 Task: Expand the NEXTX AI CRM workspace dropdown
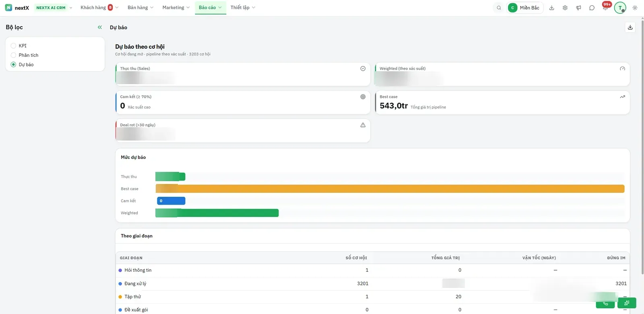tap(54, 8)
